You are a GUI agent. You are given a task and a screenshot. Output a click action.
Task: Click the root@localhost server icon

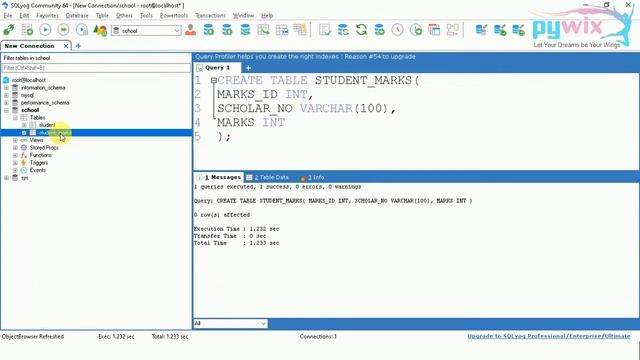click(6, 80)
